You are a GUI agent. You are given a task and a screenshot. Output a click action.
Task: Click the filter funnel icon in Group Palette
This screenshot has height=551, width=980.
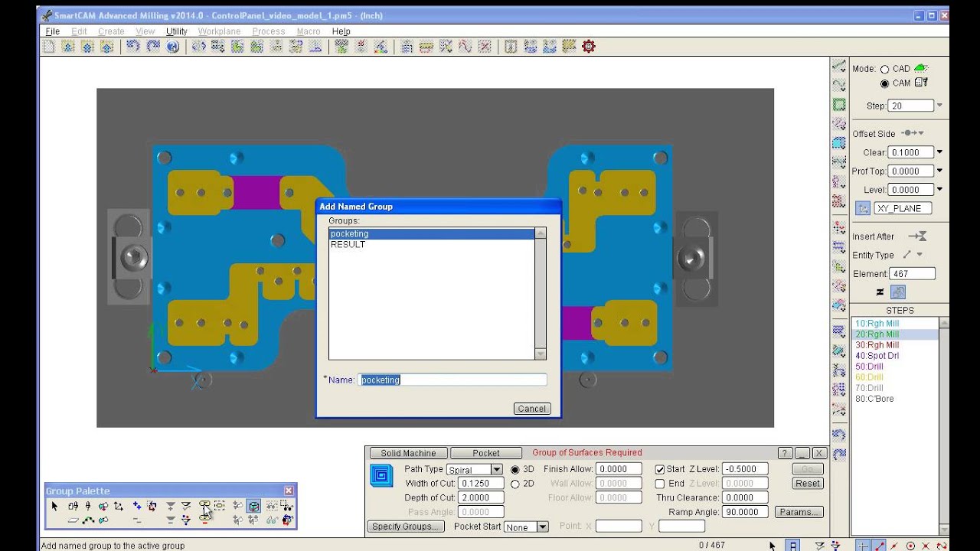coord(186,520)
